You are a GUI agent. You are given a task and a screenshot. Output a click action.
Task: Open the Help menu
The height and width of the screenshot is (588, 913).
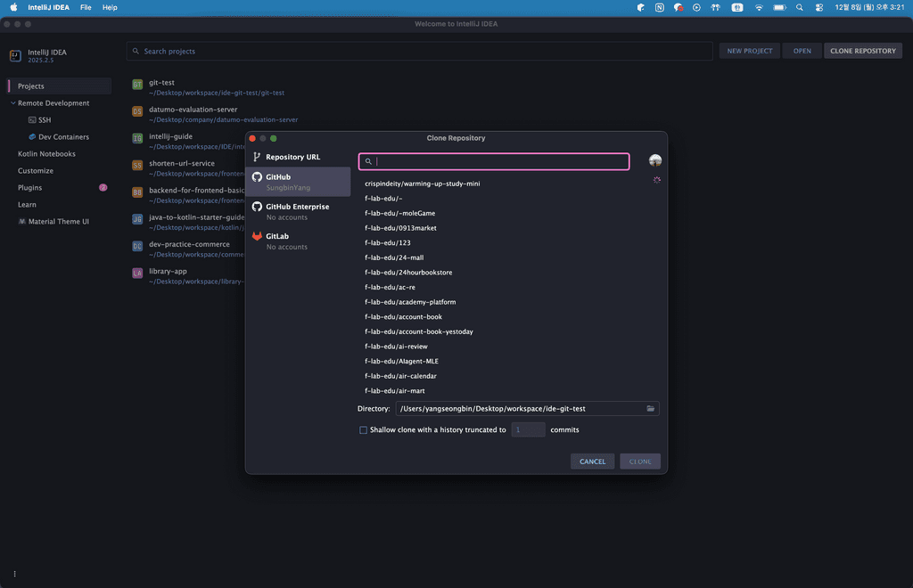[x=110, y=7]
